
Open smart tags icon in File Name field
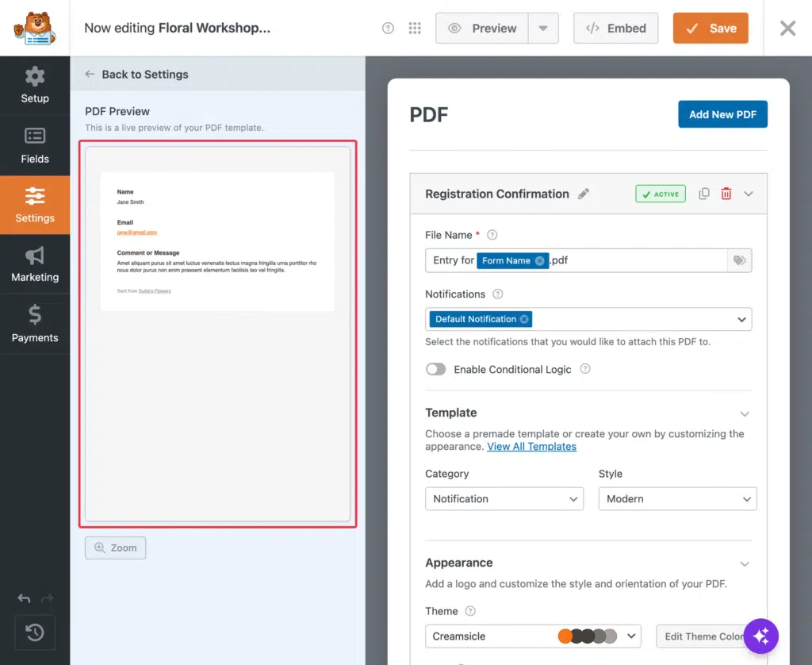(740, 260)
